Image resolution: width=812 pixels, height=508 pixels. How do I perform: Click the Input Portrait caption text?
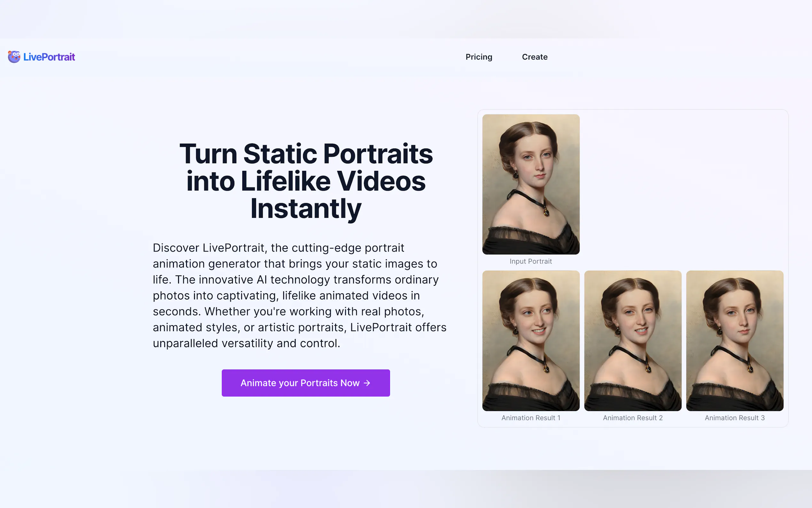click(x=530, y=261)
